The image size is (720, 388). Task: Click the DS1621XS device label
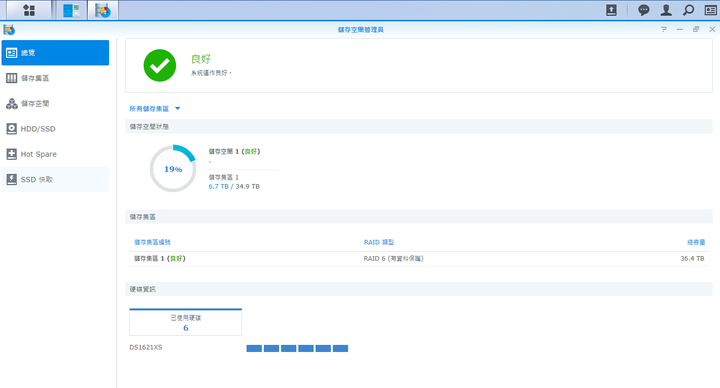click(x=146, y=348)
